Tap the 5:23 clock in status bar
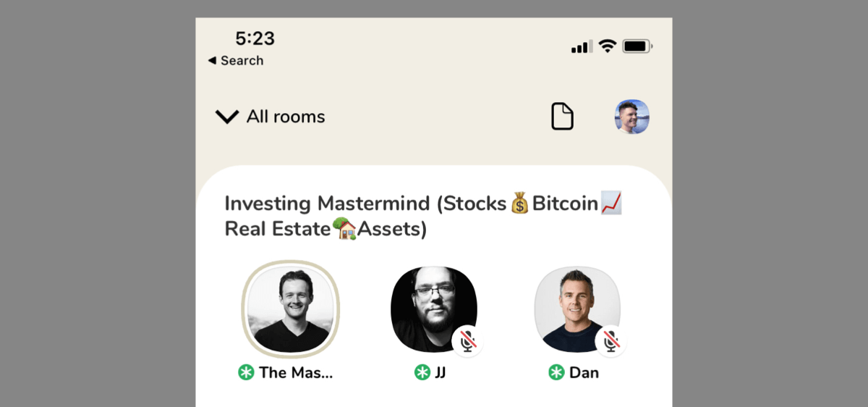 tap(255, 38)
